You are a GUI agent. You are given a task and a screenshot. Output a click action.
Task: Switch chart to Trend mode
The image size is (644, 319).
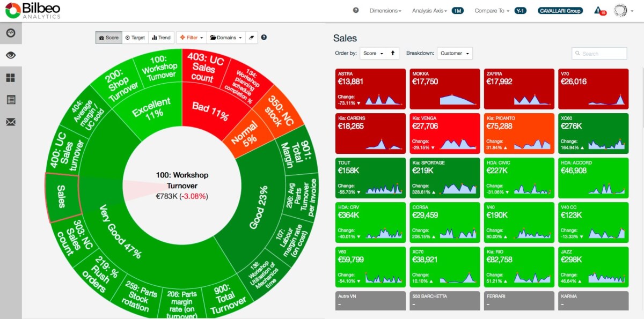(161, 38)
